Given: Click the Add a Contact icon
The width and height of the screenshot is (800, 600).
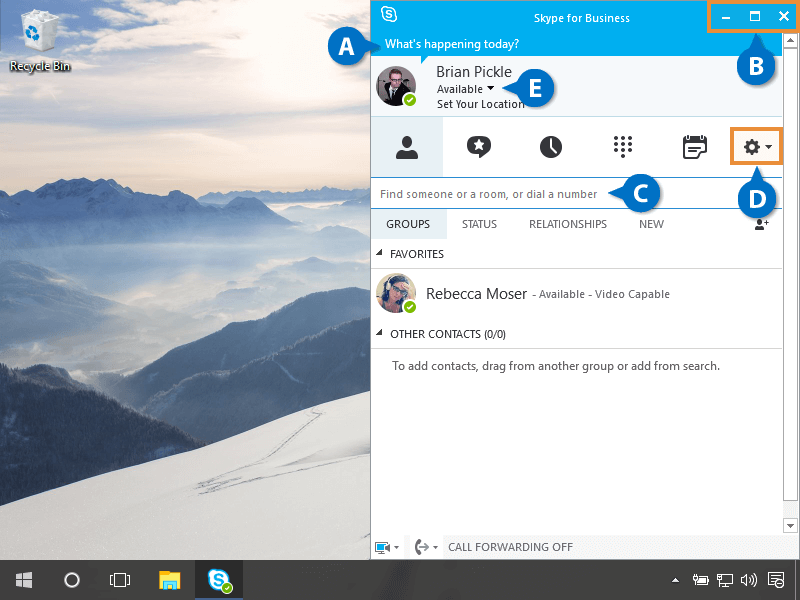Looking at the screenshot, I should (761, 225).
